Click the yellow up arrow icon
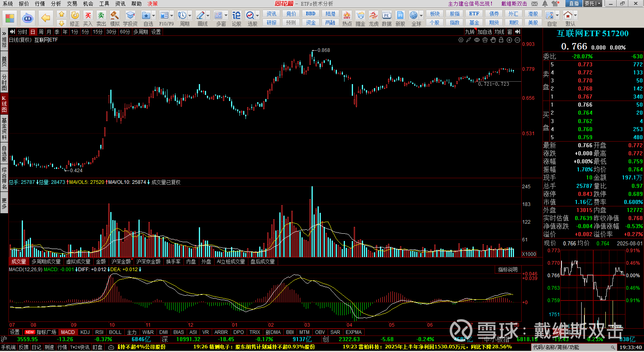The height and width of the screenshot is (352, 644). 61,14
